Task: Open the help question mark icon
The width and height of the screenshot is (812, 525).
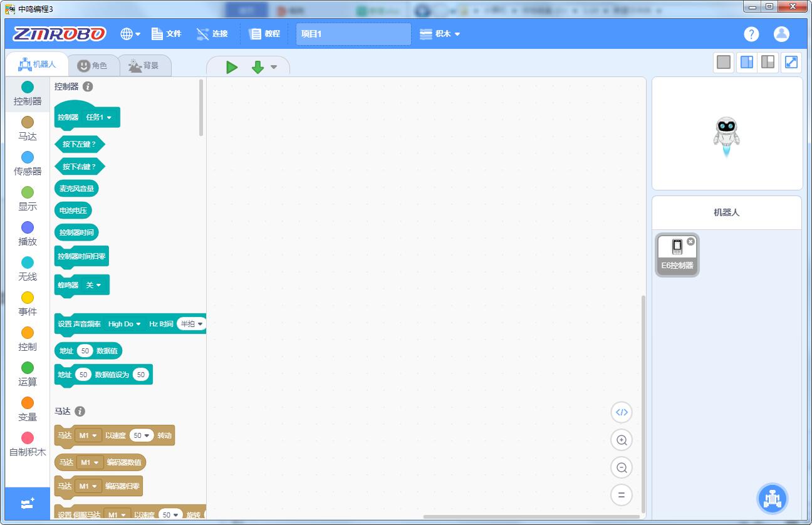Action: tap(751, 34)
